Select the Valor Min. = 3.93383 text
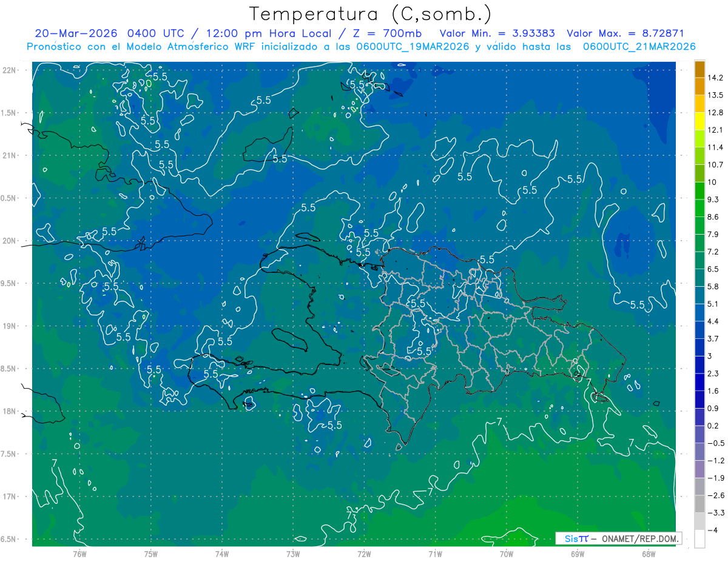Screen dimensions: 728x562 pyautogui.click(x=497, y=33)
